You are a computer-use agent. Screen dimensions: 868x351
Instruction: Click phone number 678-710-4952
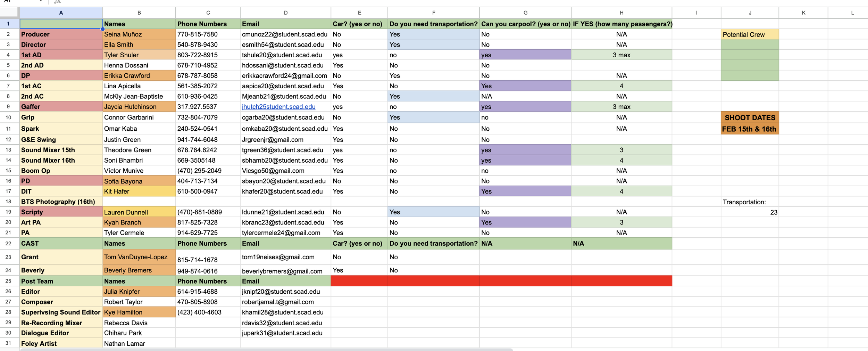pos(208,65)
